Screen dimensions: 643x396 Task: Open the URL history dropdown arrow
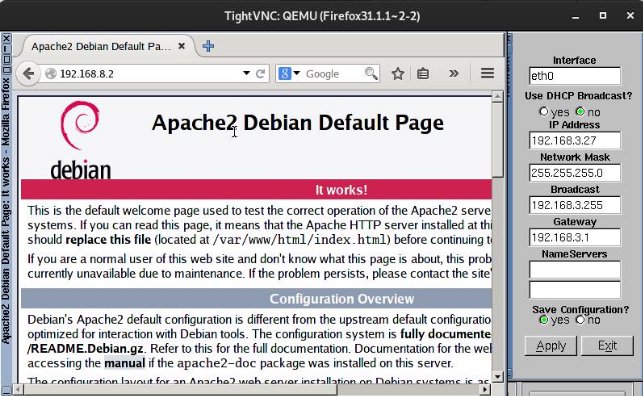246,73
